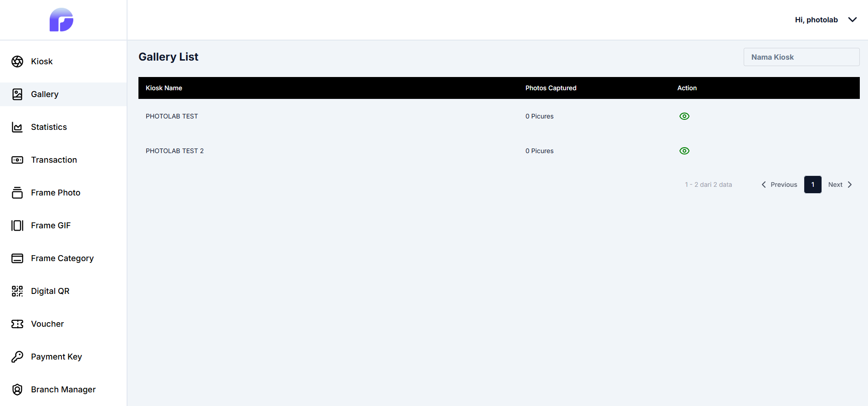The height and width of the screenshot is (406, 868).
Task: Select page 1 in pagination
Action: tap(812, 185)
